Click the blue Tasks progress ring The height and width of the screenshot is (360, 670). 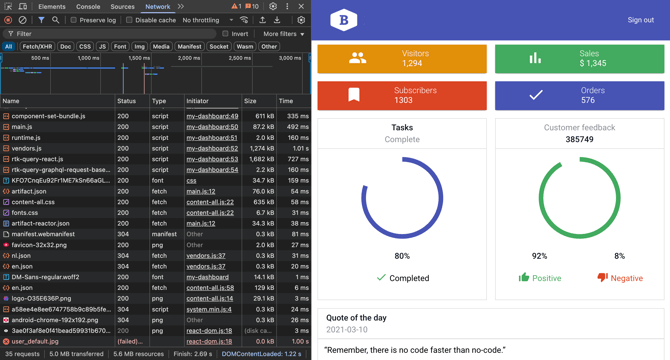(x=402, y=198)
